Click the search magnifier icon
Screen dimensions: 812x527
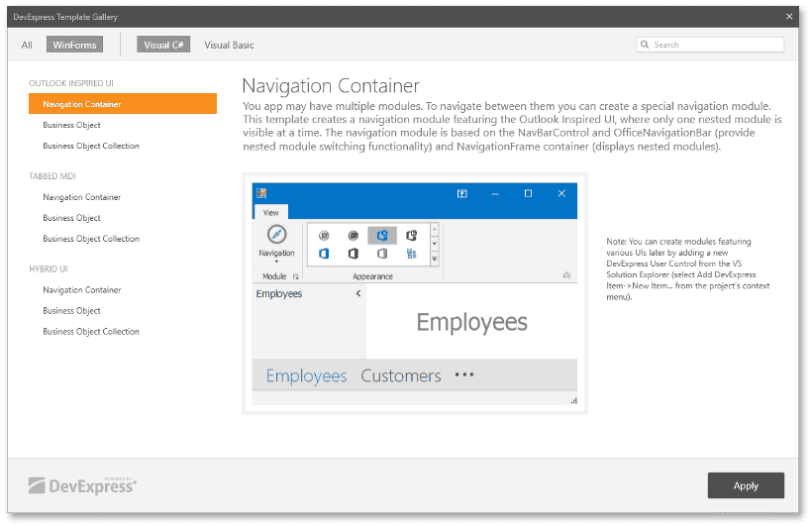click(x=645, y=45)
